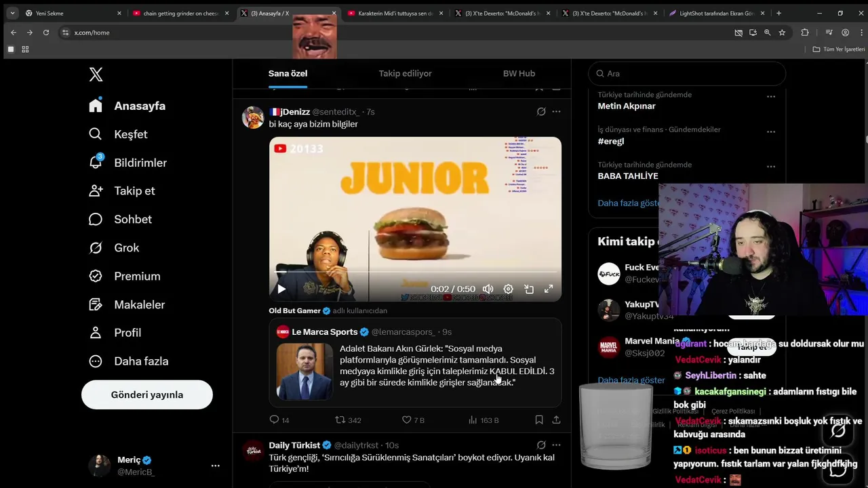Seek on the video progress bar
The height and width of the screenshot is (488, 868).
click(415, 272)
